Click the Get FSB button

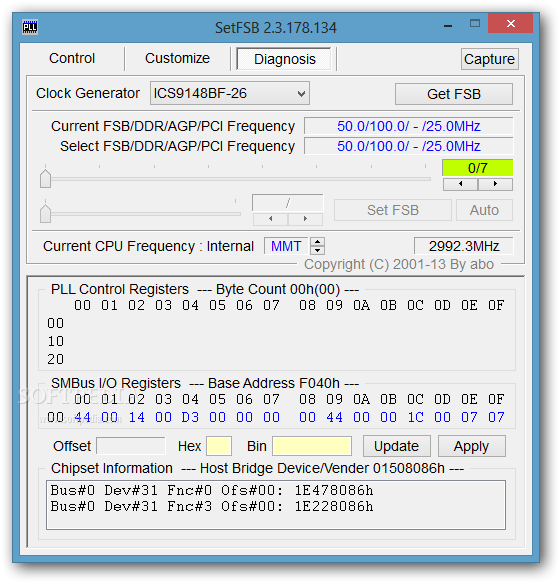454,94
